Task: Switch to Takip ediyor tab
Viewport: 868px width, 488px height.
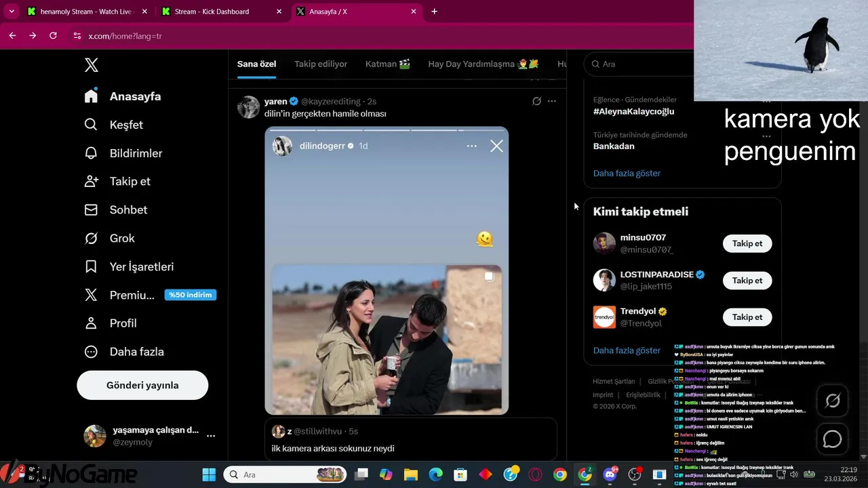Action: point(321,64)
